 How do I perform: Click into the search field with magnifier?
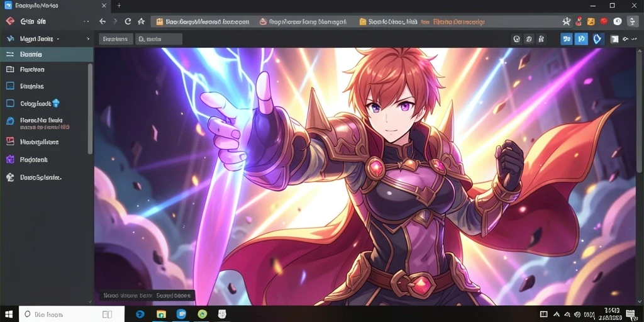click(x=158, y=39)
